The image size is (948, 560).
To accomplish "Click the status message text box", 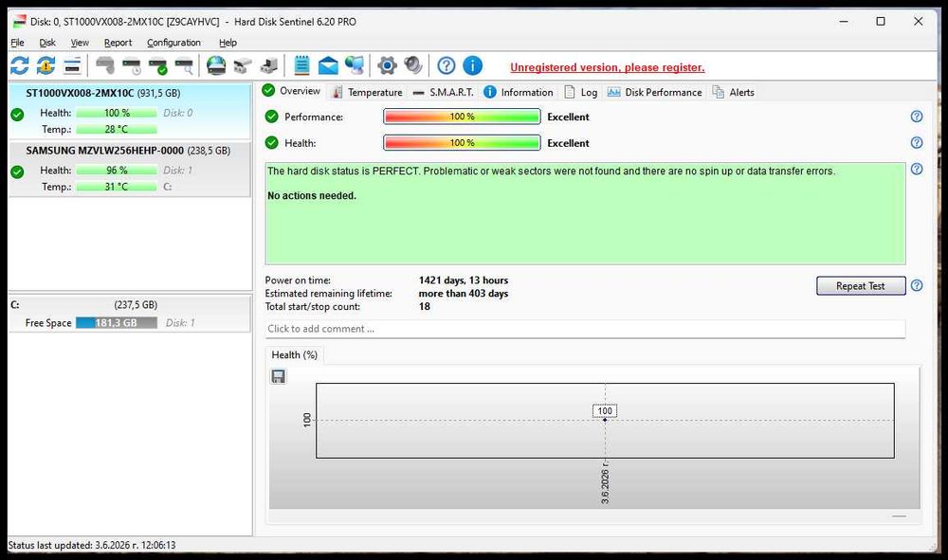I will tap(585, 212).
